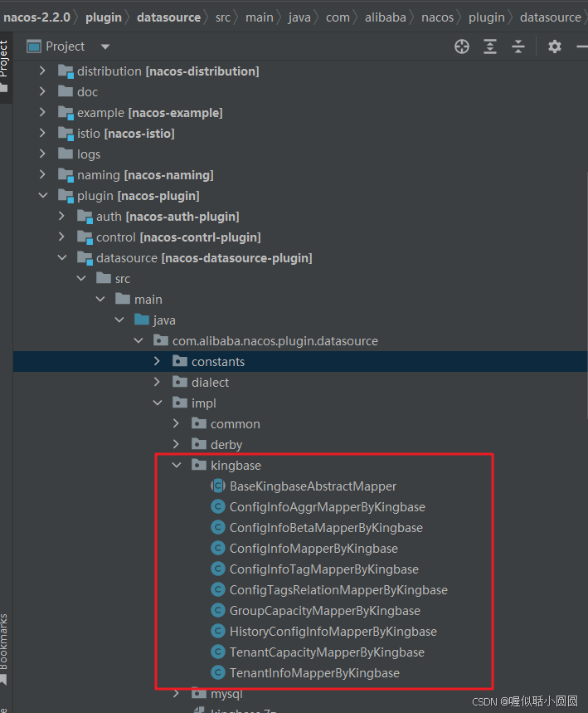Image resolution: width=588 pixels, height=713 pixels.
Task: Open the Project panel settings gear
Action: (x=554, y=46)
